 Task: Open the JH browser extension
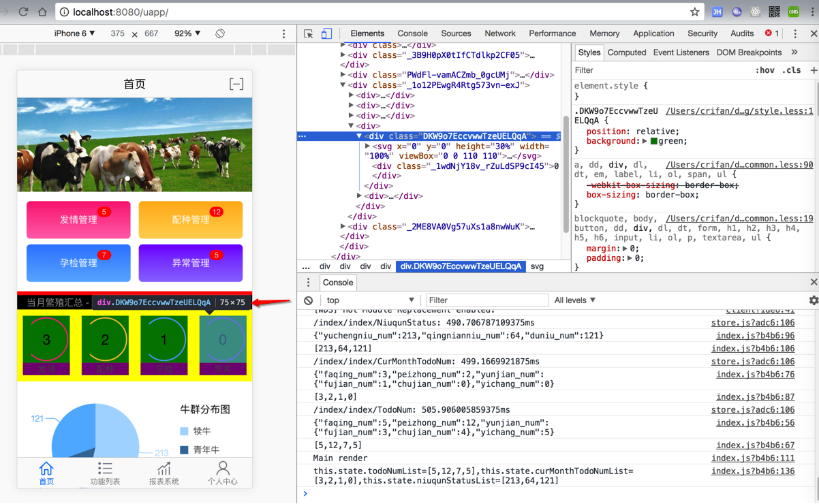click(717, 12)
